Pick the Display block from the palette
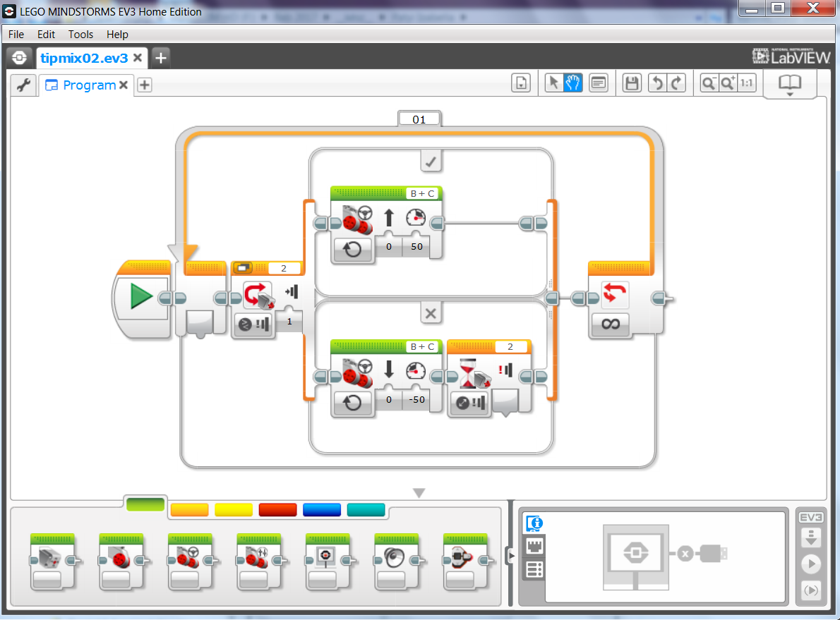 point(328,561)
